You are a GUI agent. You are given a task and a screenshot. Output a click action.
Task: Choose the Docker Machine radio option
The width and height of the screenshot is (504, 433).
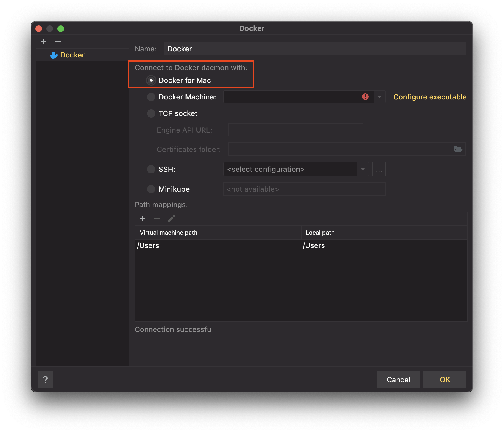point(151,97)
